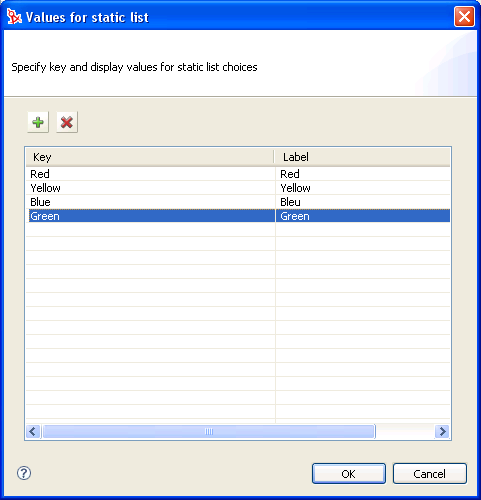Viewport: 481px width, 500px height.
Task: Click the Label column header
Action: pyautogui.click(x=362, y=157)
